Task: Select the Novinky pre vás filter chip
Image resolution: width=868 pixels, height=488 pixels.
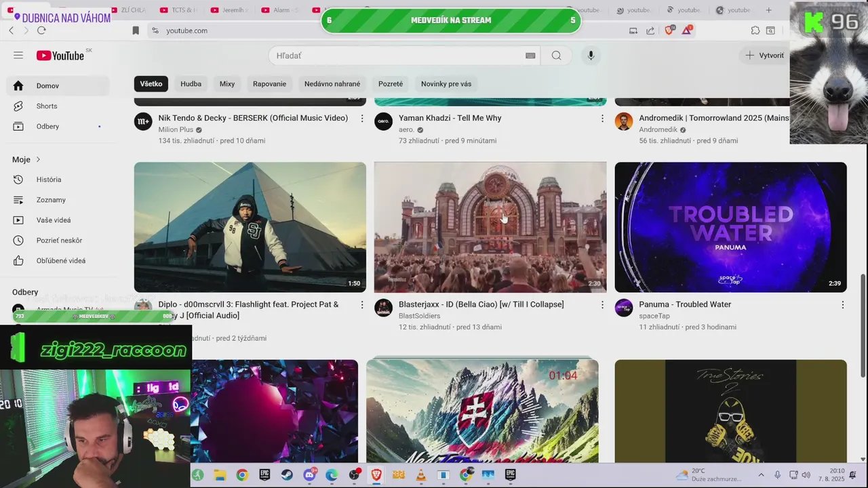Action: coord(446,84)
